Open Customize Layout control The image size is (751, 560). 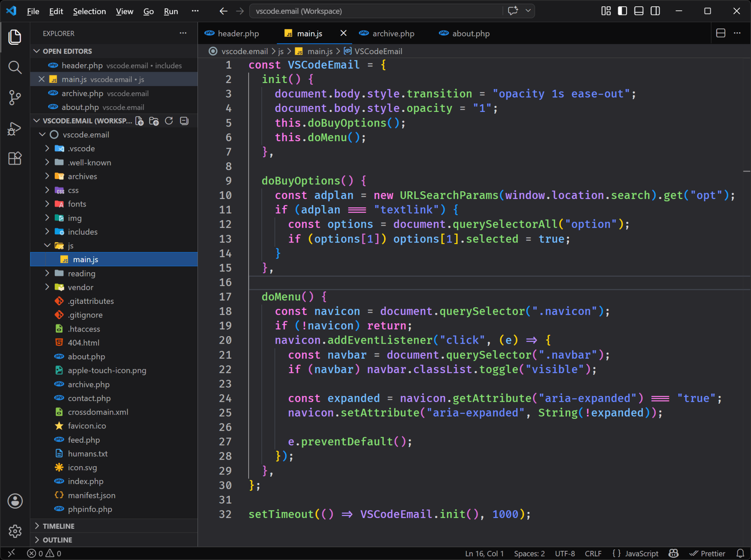[x=606, y=11]
